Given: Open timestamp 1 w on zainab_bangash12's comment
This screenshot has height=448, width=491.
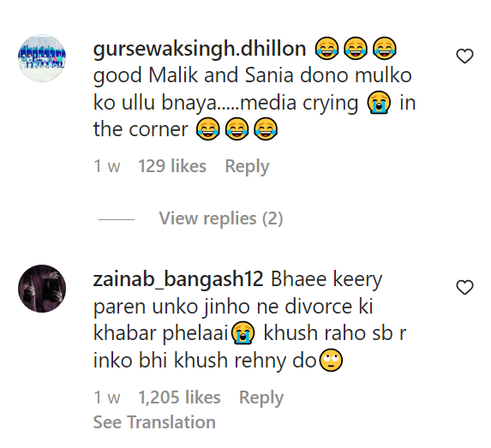Looking at the screenshot, I should (107, 397).
